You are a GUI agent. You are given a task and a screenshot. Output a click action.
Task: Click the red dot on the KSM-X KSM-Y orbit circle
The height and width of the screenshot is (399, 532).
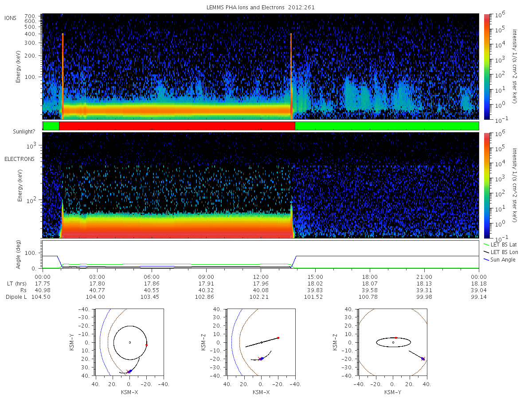click(146, 345)
